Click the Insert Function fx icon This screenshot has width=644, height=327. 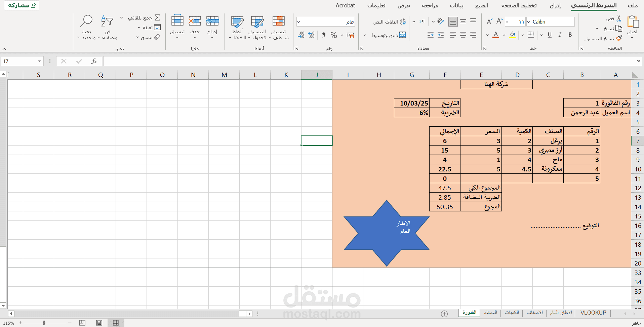(94, 61)
